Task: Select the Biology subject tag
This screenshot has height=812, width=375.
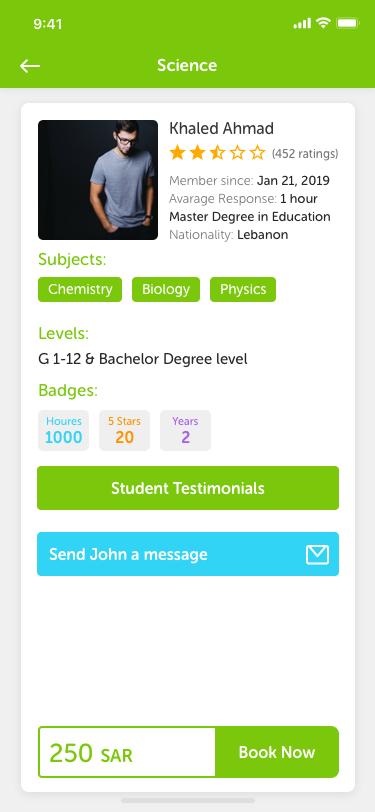Action: click(x=166, y=289)
